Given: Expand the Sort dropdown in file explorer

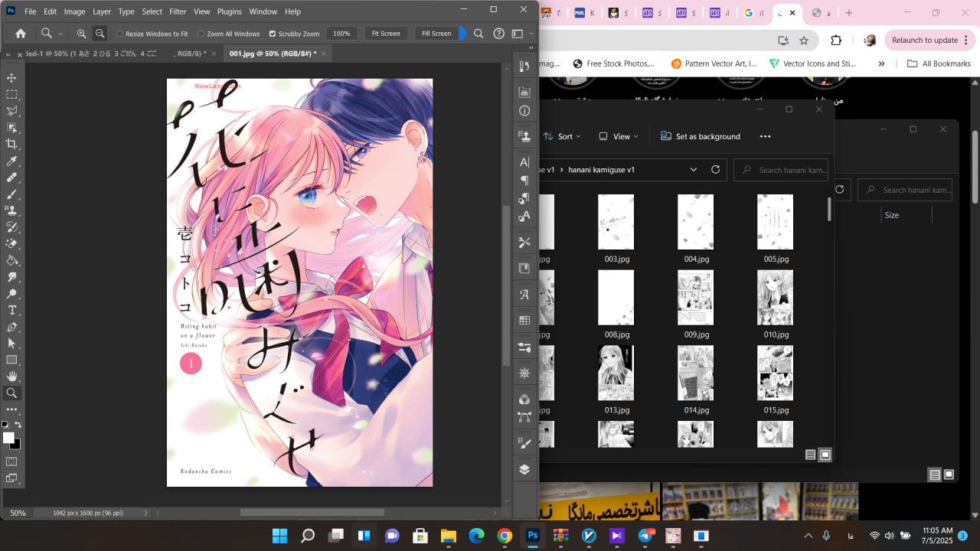Looking at the screenshot, I should pos(563,136).
